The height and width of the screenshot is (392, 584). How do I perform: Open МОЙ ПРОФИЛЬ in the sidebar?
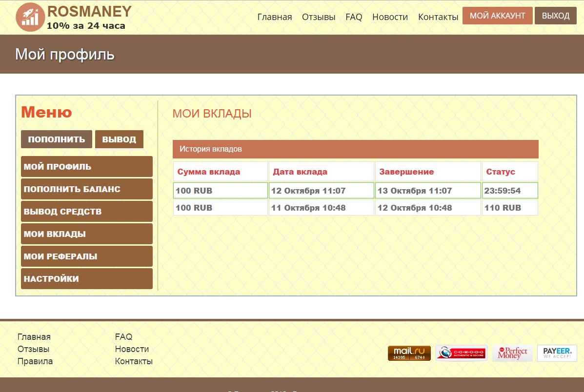87,167
